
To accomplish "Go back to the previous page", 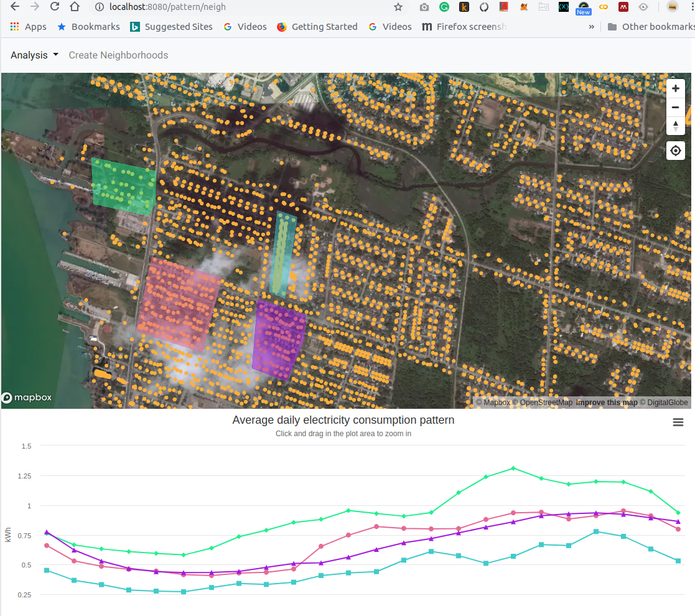I will [x=15, y=7].
